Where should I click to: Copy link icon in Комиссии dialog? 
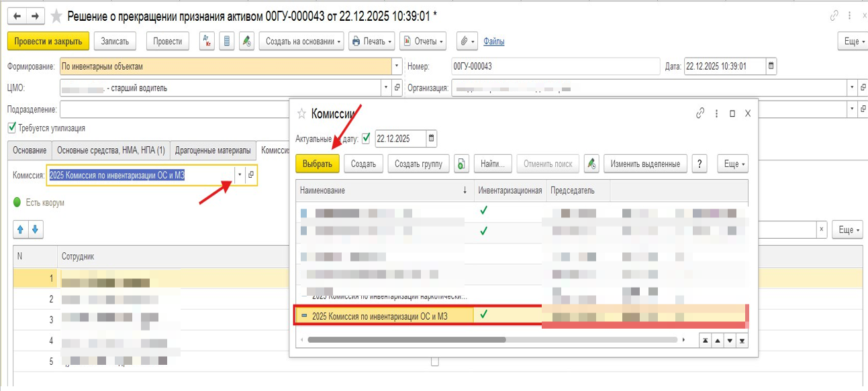[x=700, y=113]
